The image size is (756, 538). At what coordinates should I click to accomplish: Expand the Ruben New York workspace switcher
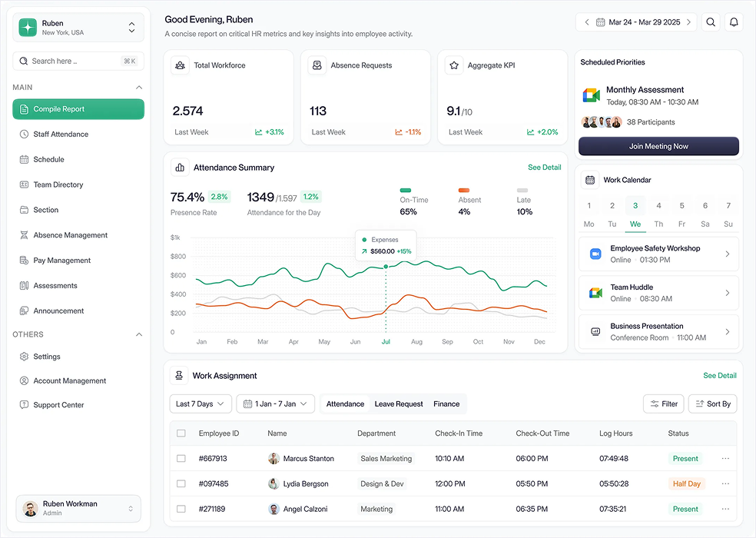131,28
